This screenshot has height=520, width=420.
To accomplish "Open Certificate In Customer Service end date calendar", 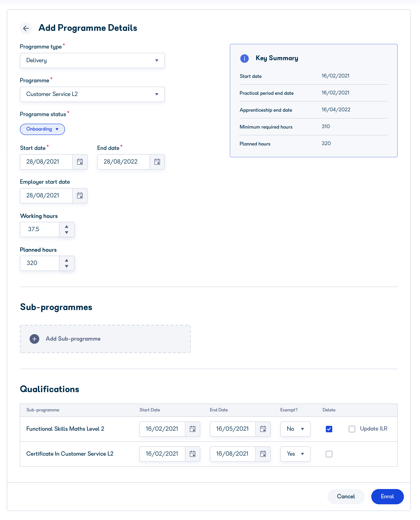I will point(263,454).
